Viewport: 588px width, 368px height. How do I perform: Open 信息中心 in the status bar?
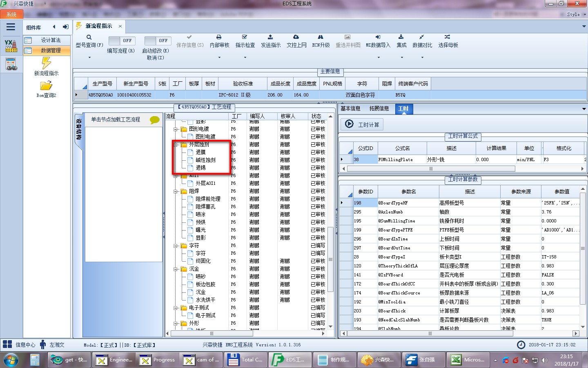tap(25, 345)
